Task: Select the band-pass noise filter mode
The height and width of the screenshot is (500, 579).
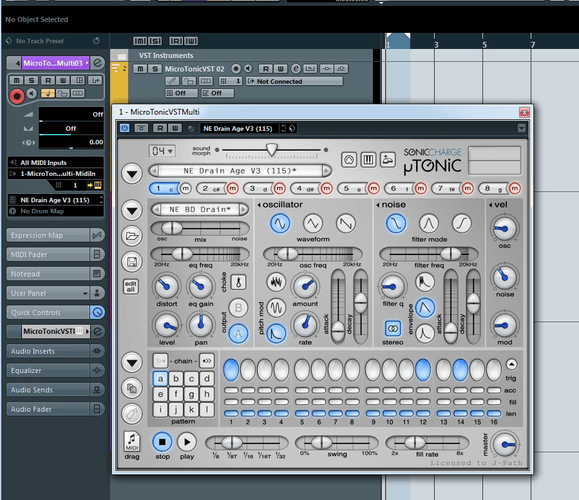Action: (x=429, y=224)
